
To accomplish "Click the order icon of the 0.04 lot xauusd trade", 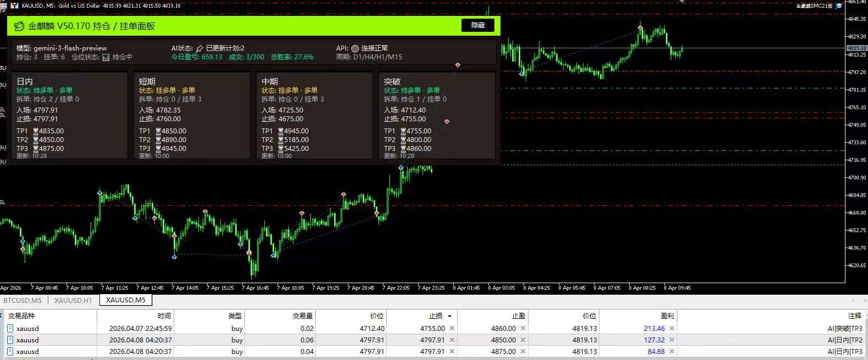I will 10,351.
